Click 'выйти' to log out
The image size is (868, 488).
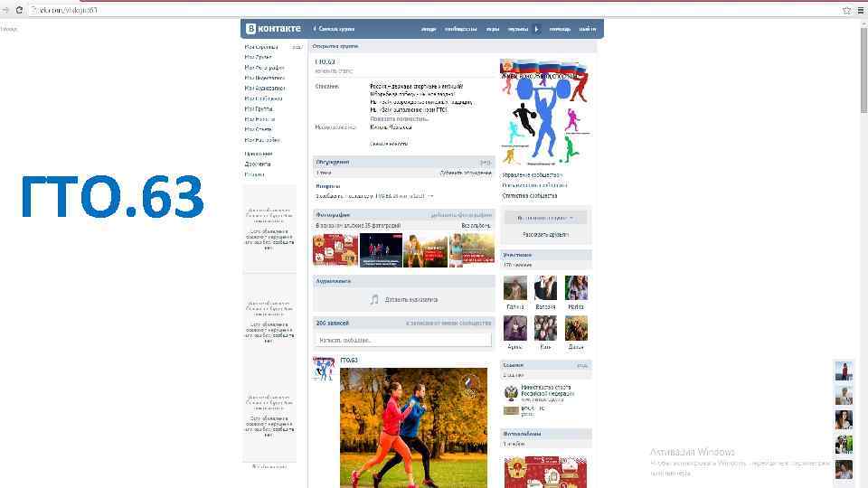588,29
